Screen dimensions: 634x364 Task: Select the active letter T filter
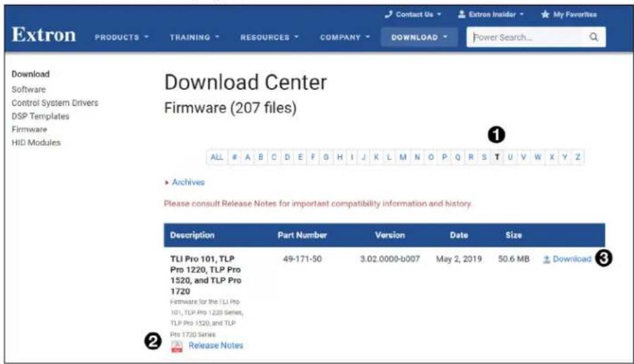497,157
